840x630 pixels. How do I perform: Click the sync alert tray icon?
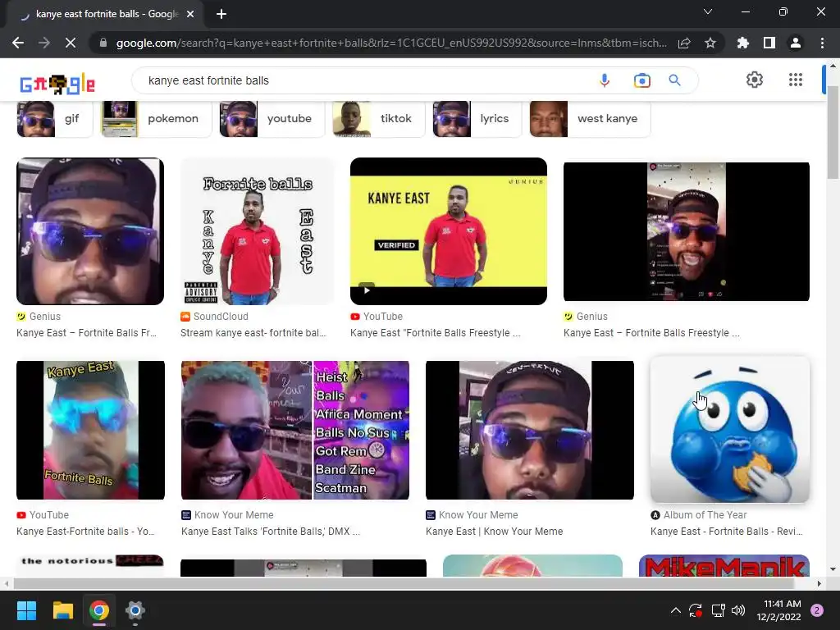pyautogui.click(x=696, y=610)
